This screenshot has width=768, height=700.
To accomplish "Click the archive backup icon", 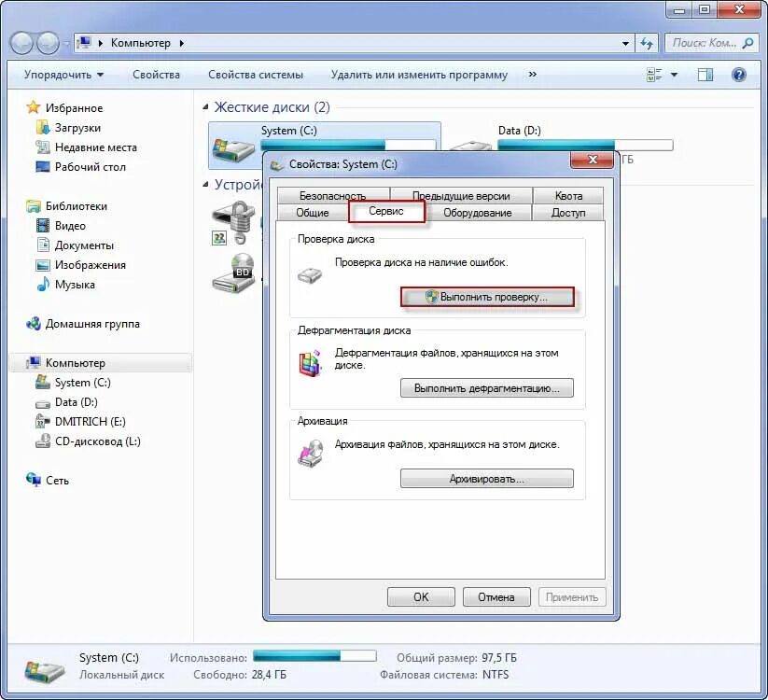I will 311,455.
